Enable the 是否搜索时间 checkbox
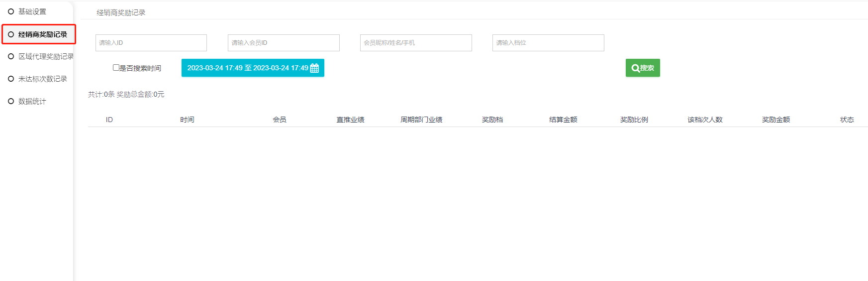 coord(116,68)
